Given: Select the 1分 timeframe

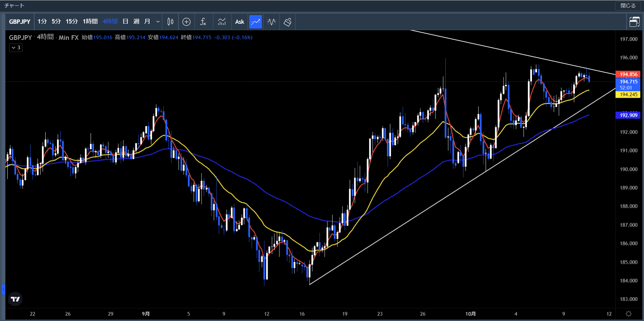Looking at the screenshot, I should coord(42,21).
